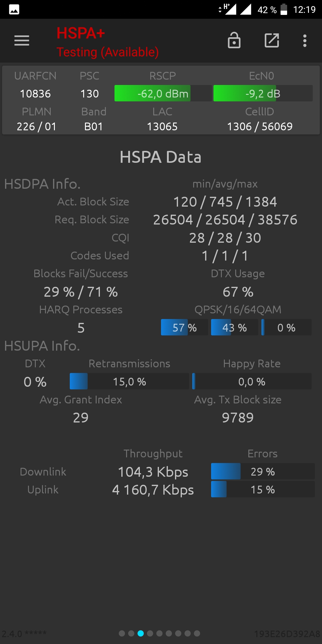Select the first page indicator dot
This screenshot has width=322, height=644.
click(x=122, y=633)
